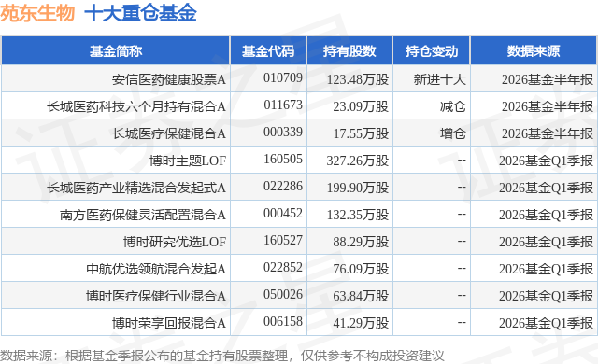Image resolution: width=598 pixels, height=364 pixels.
Task: Click the 持仓变动 column header
Action: coord(432,51)
